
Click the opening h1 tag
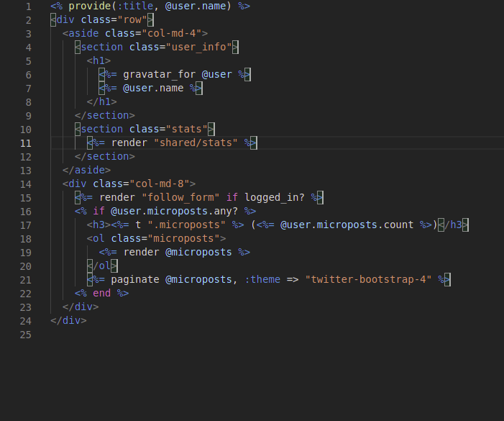(98, 60)
